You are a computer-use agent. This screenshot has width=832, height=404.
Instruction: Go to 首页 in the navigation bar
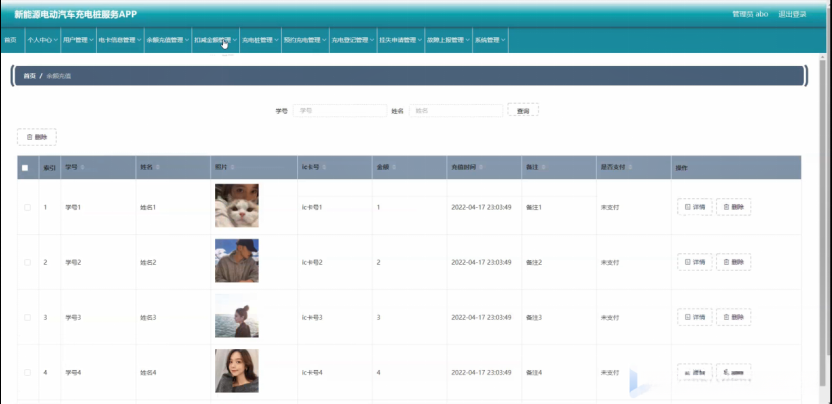(x=10, y=40)
